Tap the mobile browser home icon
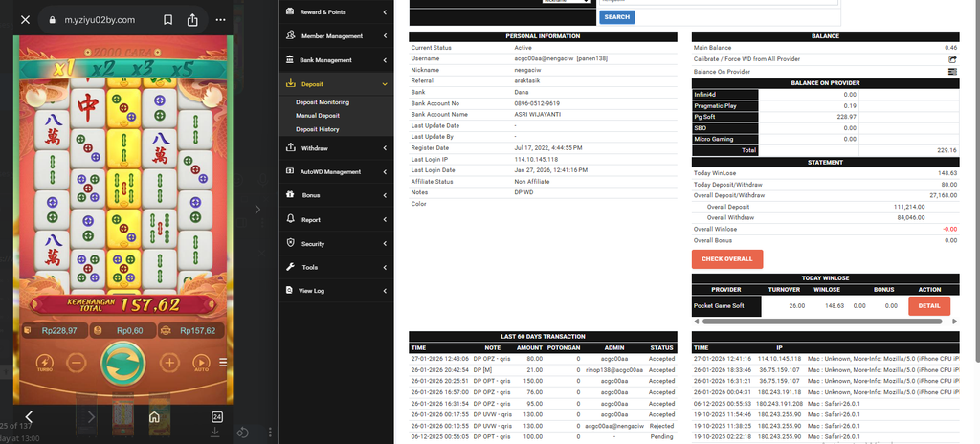The image size is (980, 444). (x=154, y=417)
